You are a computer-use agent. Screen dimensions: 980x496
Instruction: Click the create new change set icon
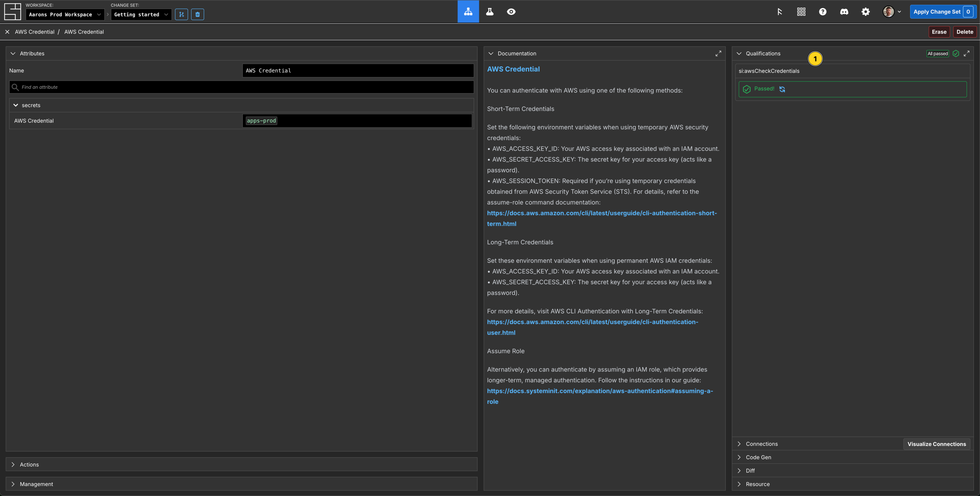point(181,14)
